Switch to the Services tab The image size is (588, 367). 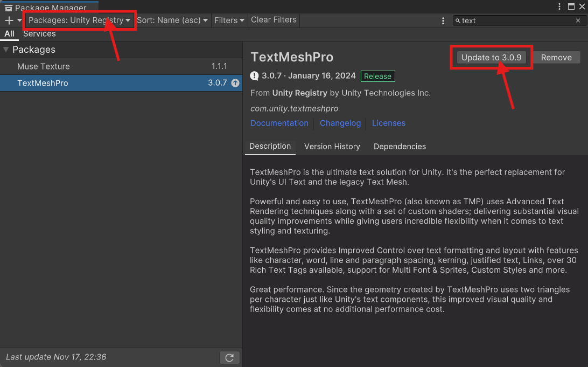(39, 34)
